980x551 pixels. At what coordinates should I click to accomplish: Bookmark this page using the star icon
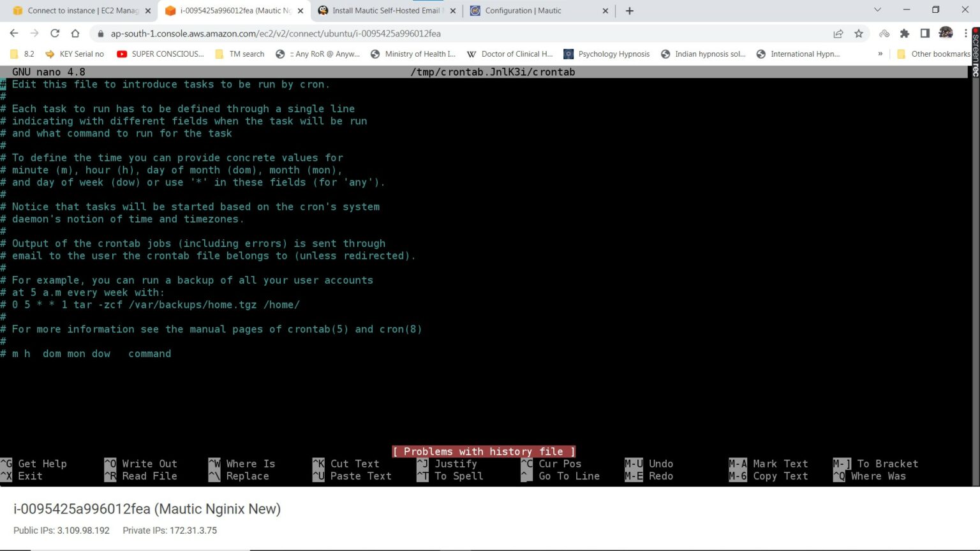point(858,33)
